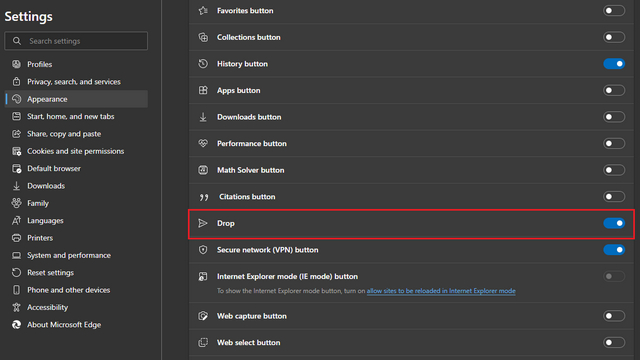This screenshot has width=640, height=360.
Task: Click the search magnifier icon
Action: [17, 41]
